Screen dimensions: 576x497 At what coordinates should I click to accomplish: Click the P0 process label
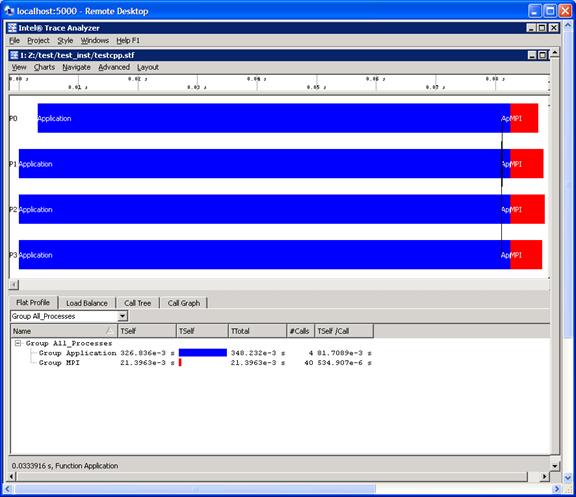click(13, 118)
